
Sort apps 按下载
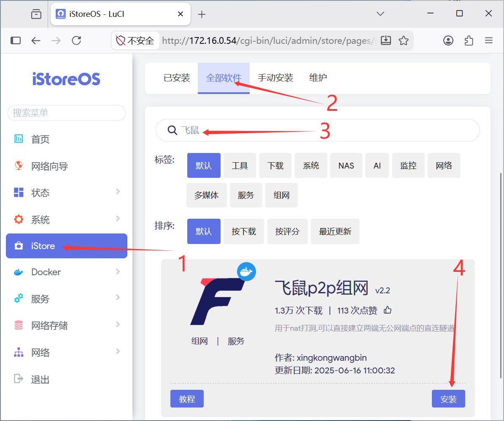coord(244,231)
